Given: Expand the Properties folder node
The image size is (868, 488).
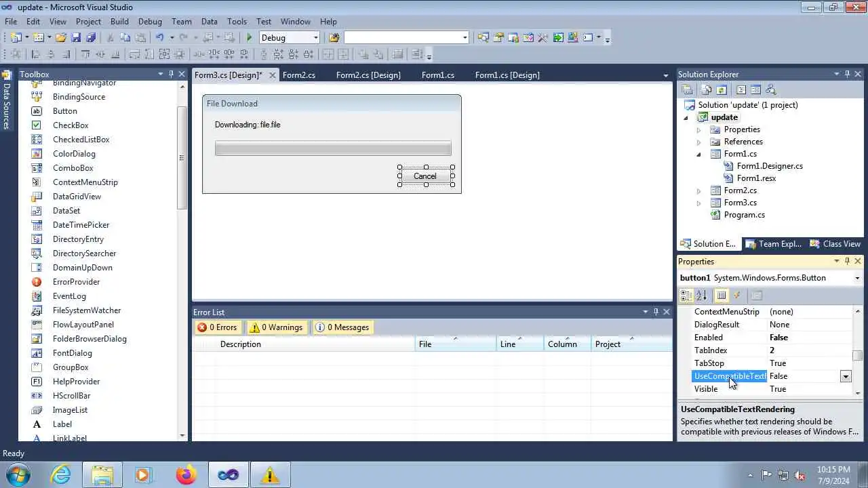Looking at the screenshot, I should (699, 129).
